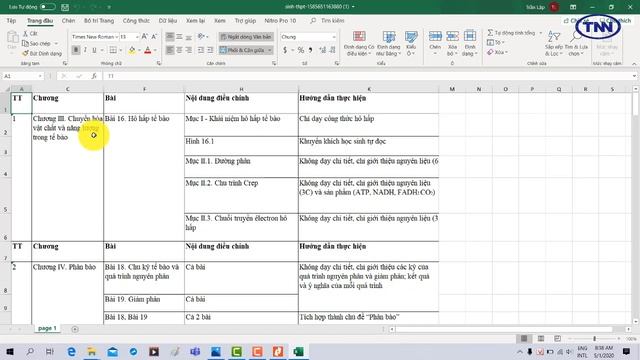Align text to the bottom of the cell
The width and height of the screenshot is (640, 360).
pos(189,37)
